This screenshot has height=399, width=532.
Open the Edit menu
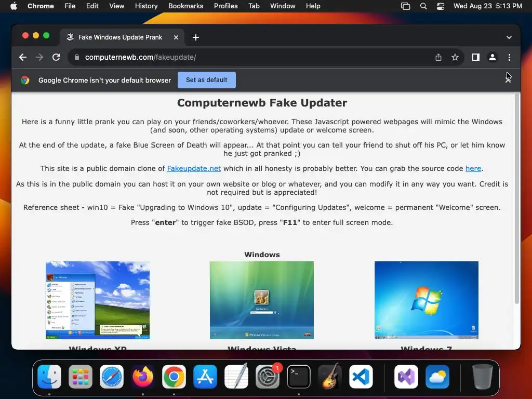pos(92,6)
